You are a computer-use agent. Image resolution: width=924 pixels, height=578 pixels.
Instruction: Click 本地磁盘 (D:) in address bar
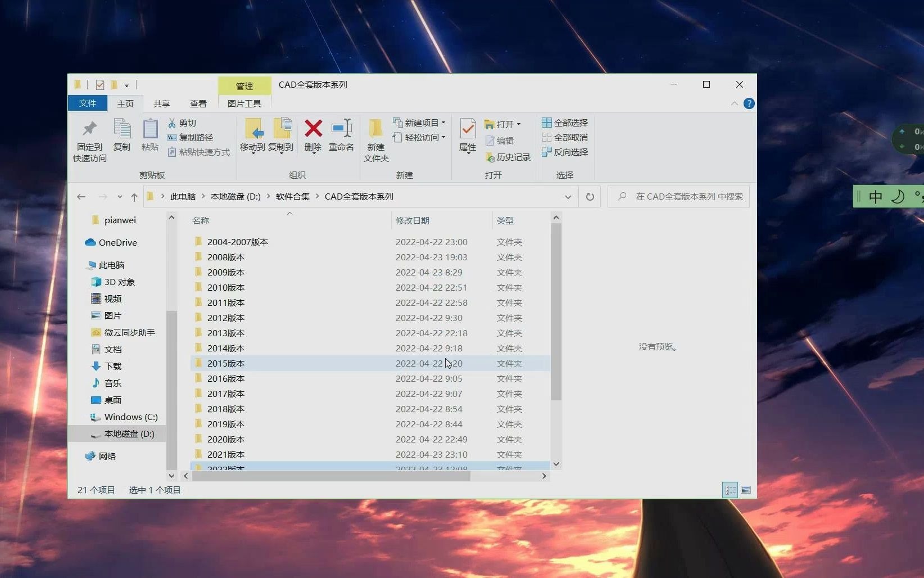pyautogui.click(x=235, y=196)
